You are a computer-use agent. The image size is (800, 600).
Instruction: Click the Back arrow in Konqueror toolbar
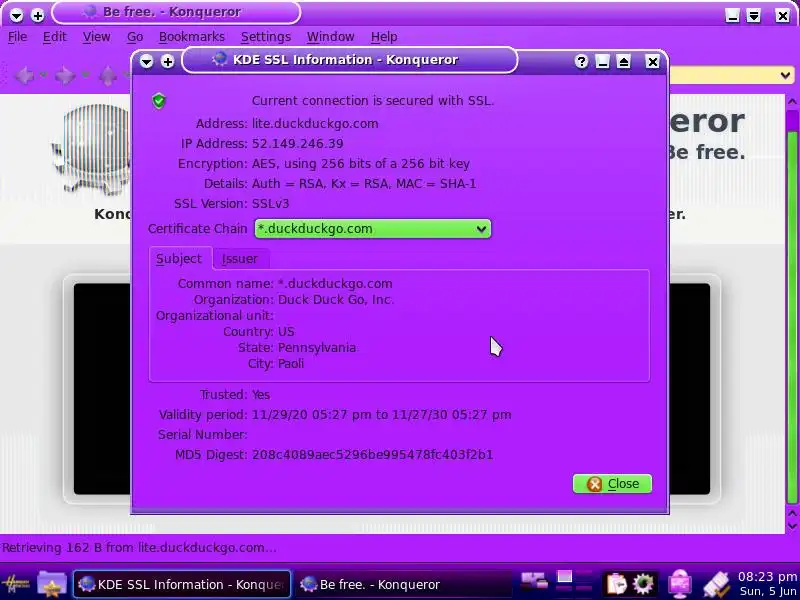24,76
